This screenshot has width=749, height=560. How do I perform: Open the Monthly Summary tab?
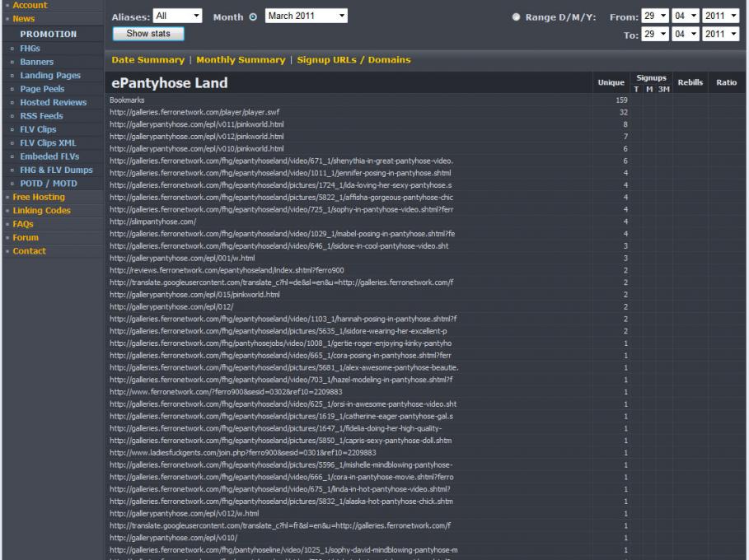pos(241,59)
